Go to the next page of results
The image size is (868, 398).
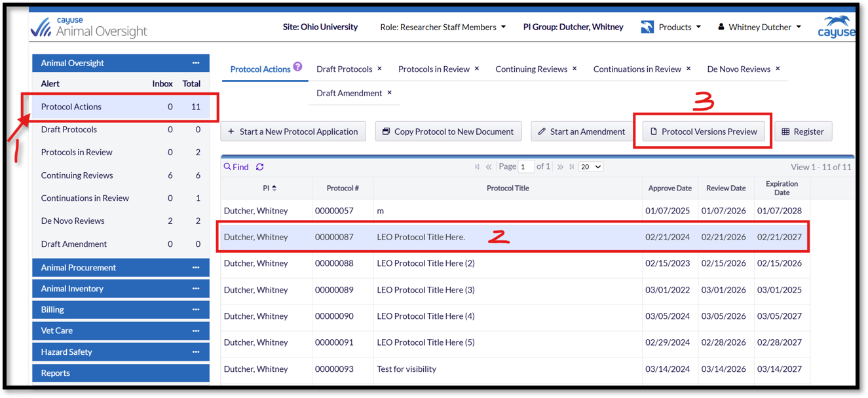tap(560, 167)
